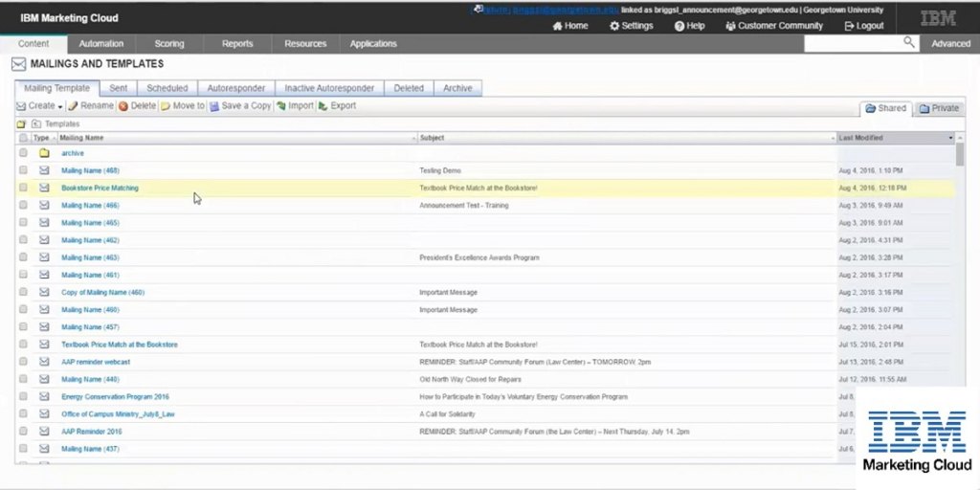The image size is (980, 490).
Task: Open the Automation navigation menu
Action: point(101,44)
